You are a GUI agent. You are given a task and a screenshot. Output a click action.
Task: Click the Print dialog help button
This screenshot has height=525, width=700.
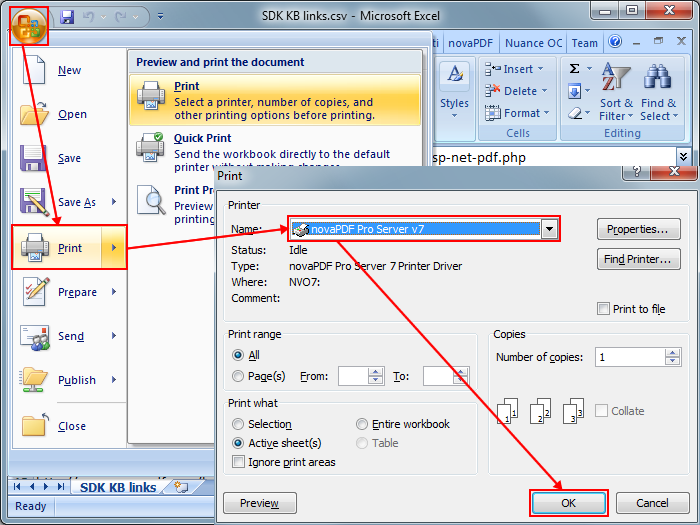tap(637, 171)
